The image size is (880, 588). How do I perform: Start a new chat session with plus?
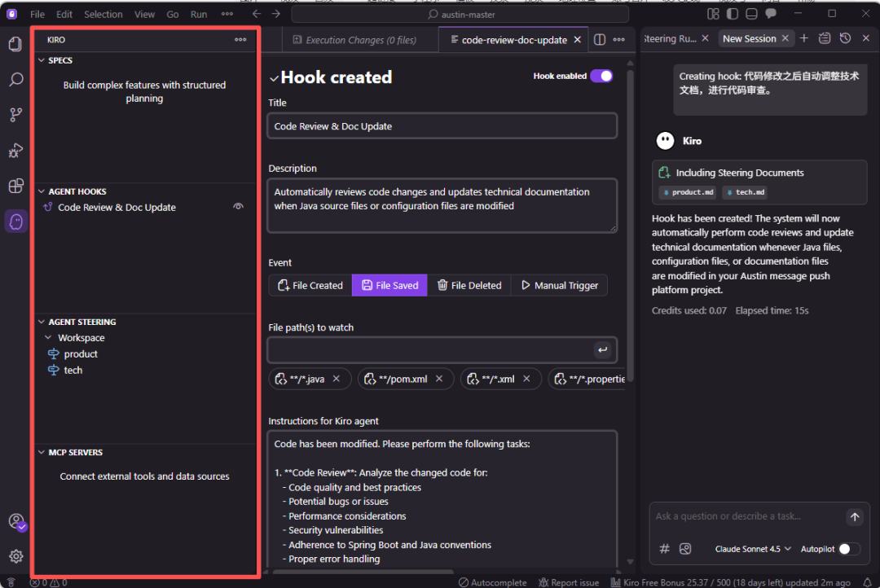[x=804, y=38]
